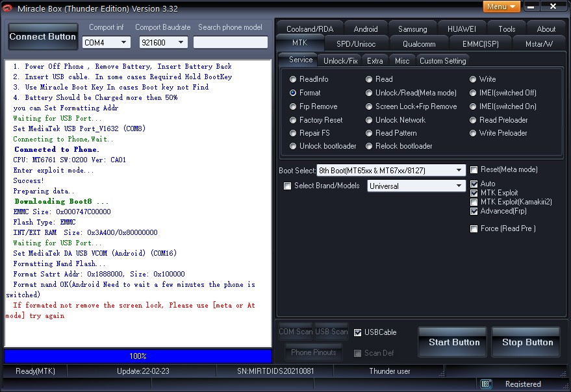Open the Boot Select dropdown
Screen dimensions: 571x392
(391, 170)
